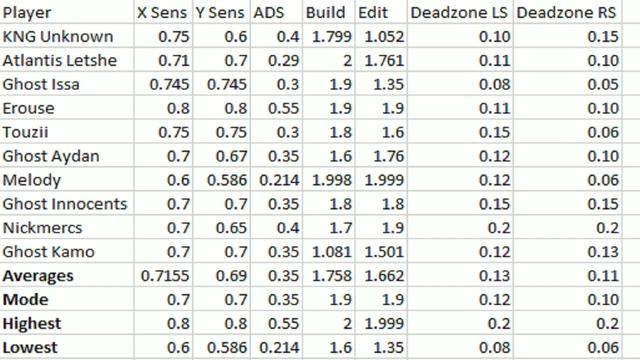Select Ghost Innocents name cell

[x=67, y=204]
